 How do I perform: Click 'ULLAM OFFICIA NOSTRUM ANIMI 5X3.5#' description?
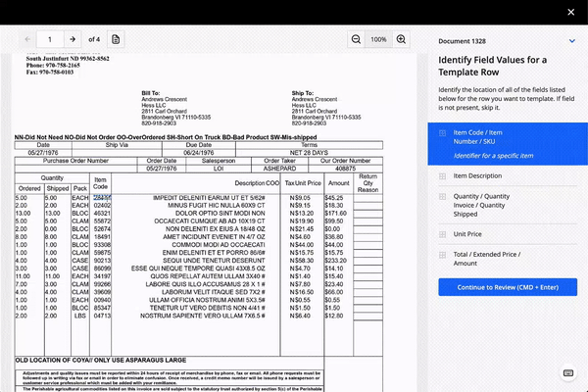tap(207, 300)
